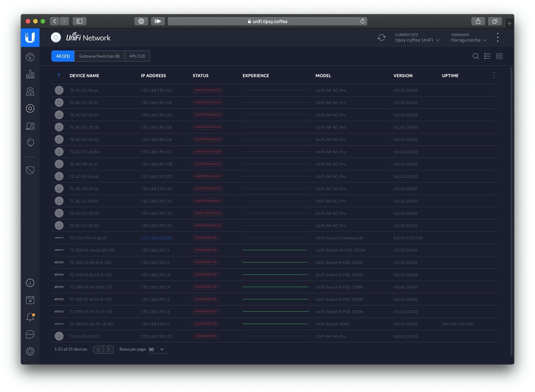Open the Alerts bell icon

30,317
